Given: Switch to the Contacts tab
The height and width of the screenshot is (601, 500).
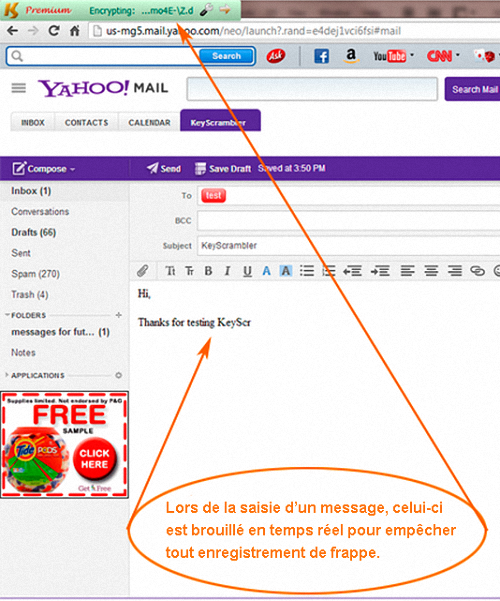Looking at the screenshot, I should 86,122.
